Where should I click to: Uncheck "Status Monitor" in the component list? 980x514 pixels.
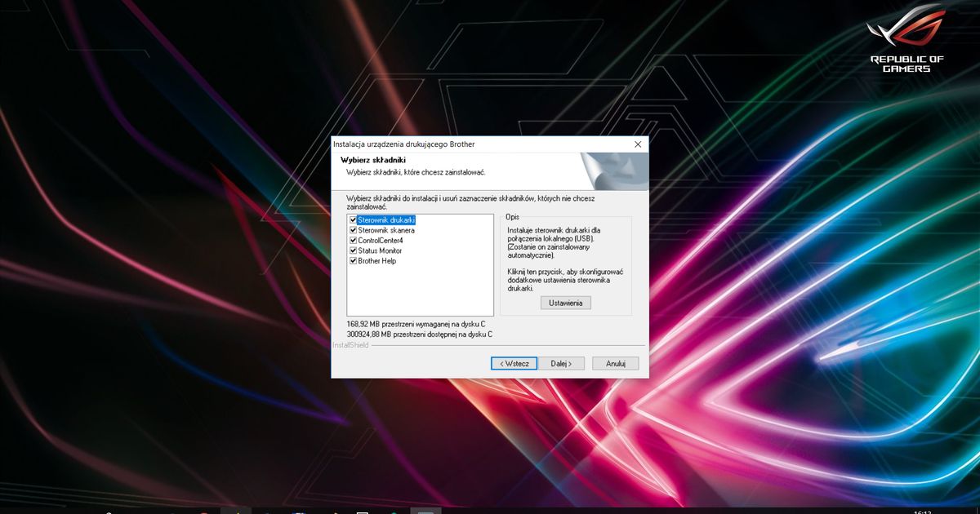(353, 250)
